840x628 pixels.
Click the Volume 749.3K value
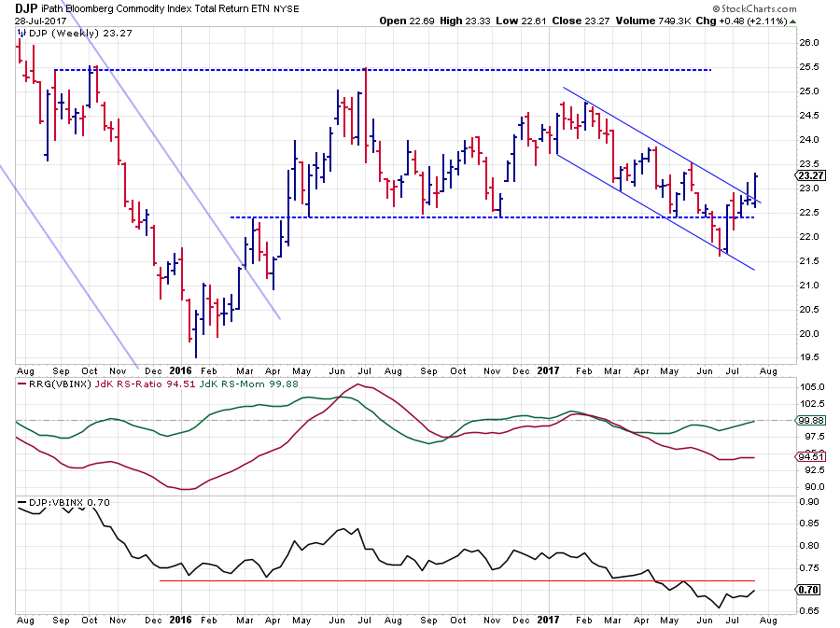(x=653, y=21)
